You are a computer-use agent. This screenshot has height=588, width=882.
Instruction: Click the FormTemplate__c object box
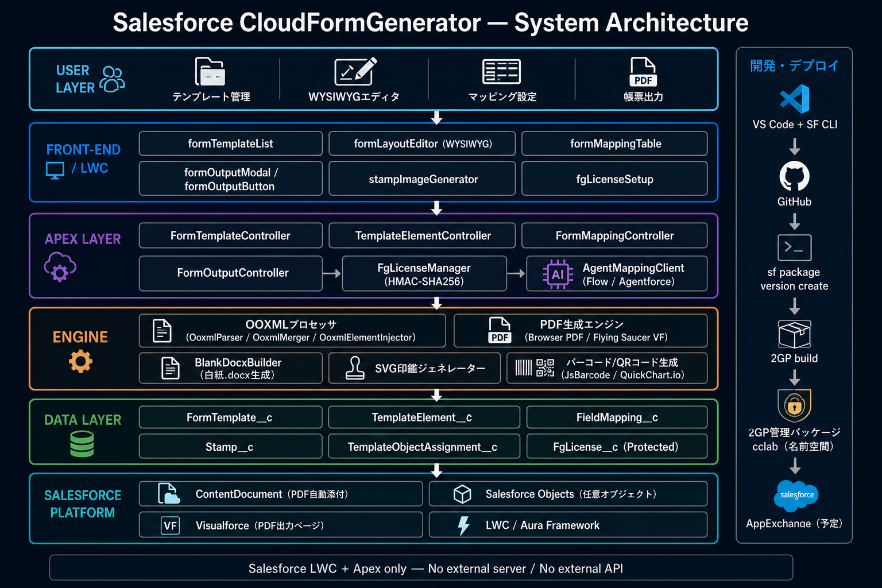[231, 417]
